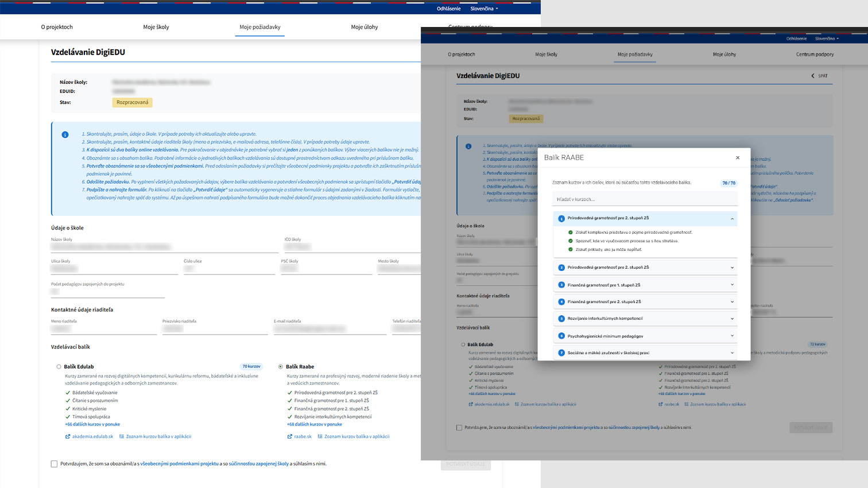Open Moje školy tab in left window
Image resolution: width=868 pixels, height=488 pixels.
click(156, 27)
